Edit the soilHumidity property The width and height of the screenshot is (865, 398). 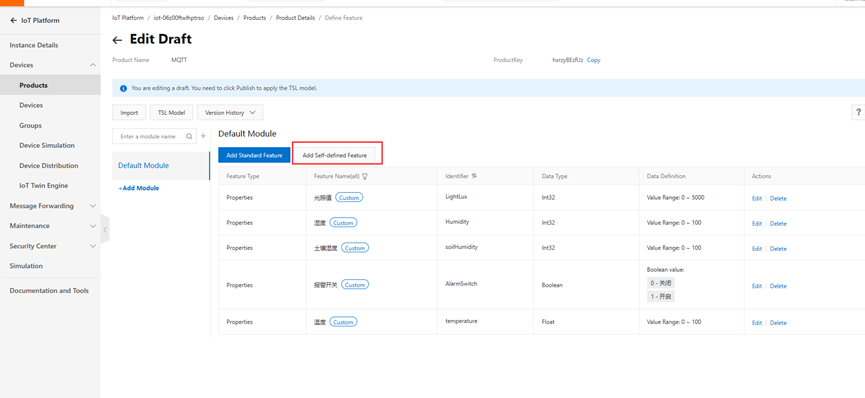coord(757,249)
